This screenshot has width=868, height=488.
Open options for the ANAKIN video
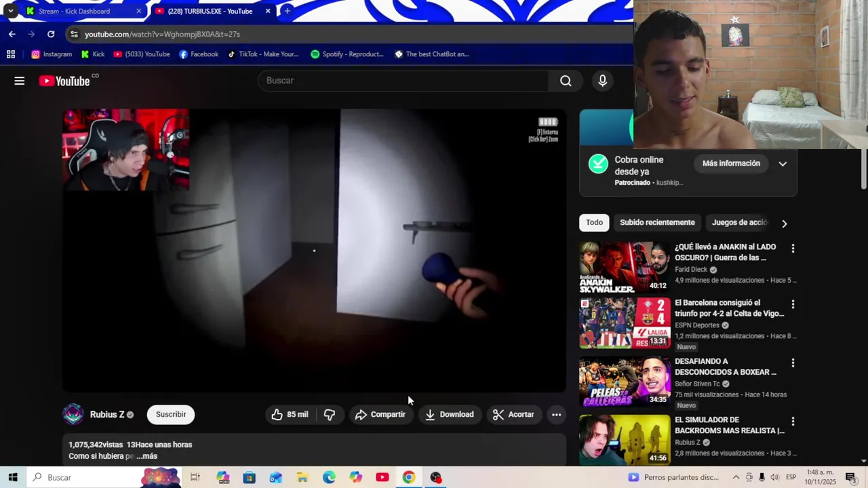click(x=793, y=249)
